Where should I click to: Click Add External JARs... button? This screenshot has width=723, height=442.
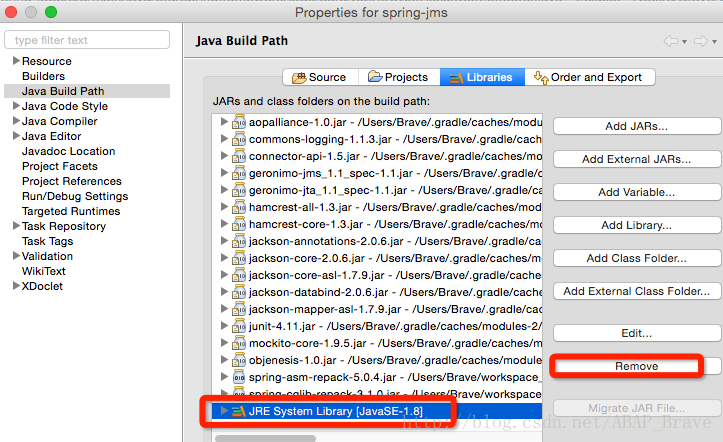[x=636, y=159]
